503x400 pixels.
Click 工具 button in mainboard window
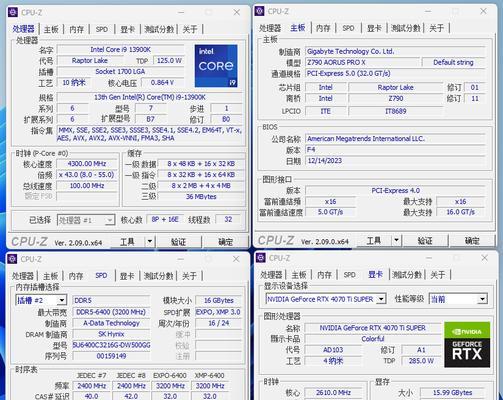(x=374, y=240)
